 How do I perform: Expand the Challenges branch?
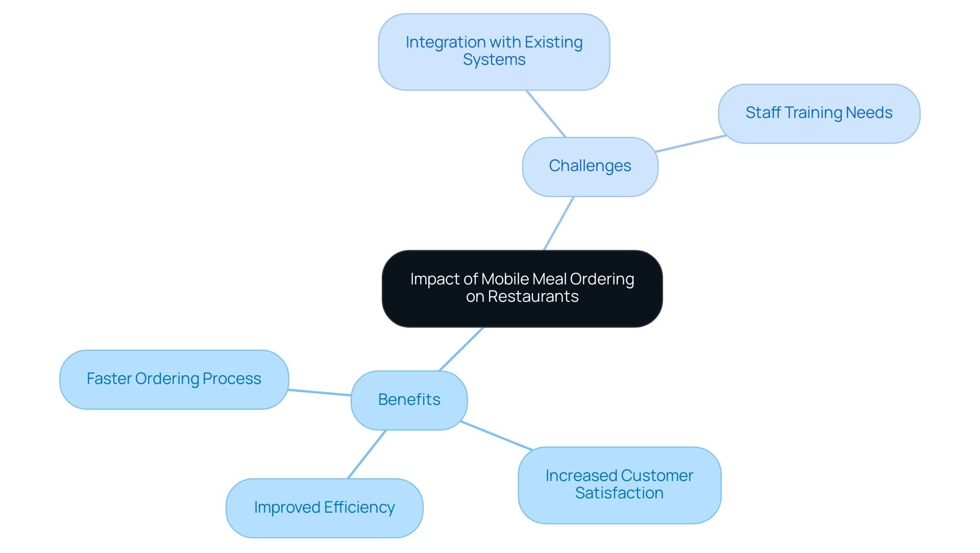point(591,165)
